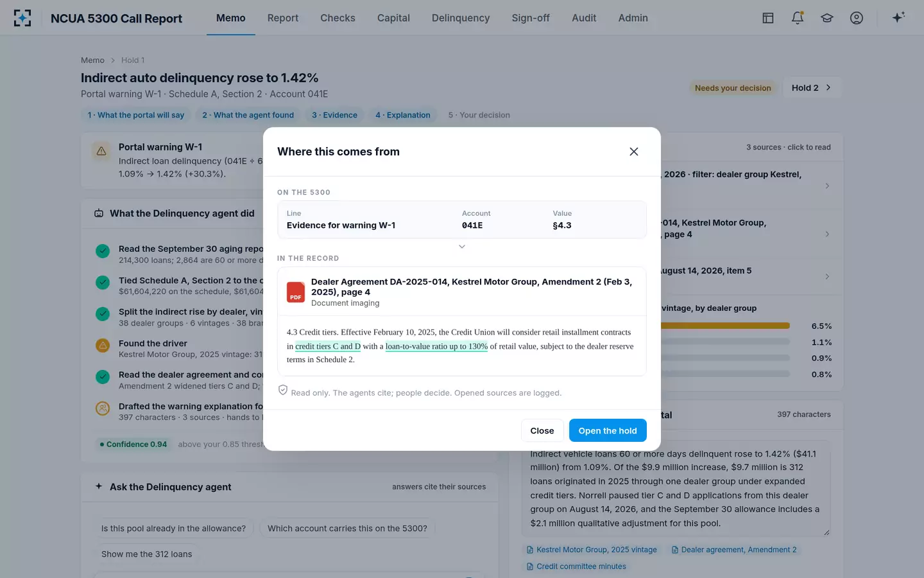The height and width of the screenshot is (578, 924).
Task: Click the orange 'Found the driver' status icon
Action: (103, 346)
